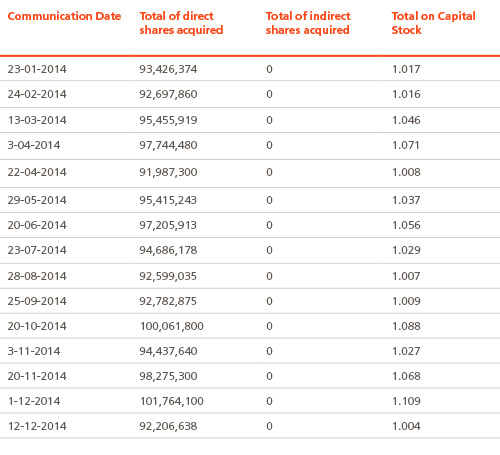
Task: Click the 1.056 capital stock value
Action: coord(406,225)
